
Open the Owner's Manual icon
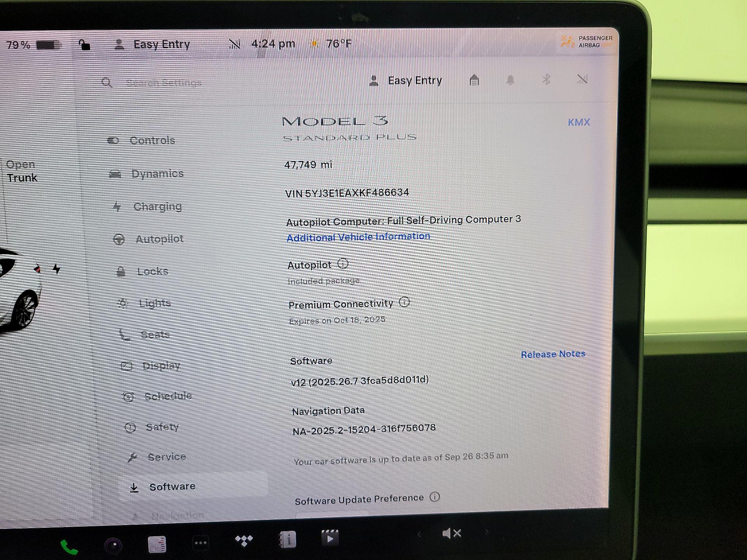(288, 539)
